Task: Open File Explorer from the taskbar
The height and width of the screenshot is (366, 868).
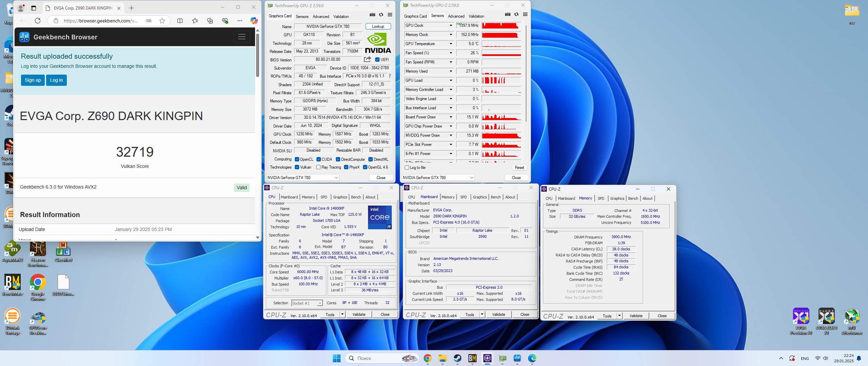Action: (x=443, y=358)
